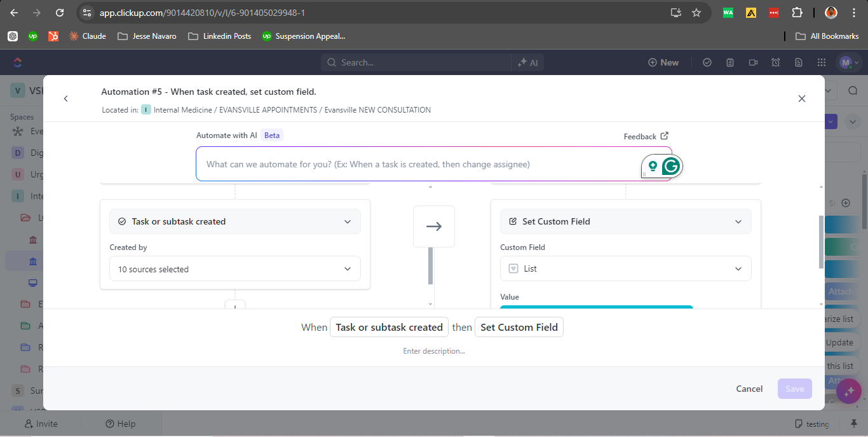The width and height of the screenshot is (868, 437).
Task: Open the Feedback external link icon
Action: click(x=665, y=135)
